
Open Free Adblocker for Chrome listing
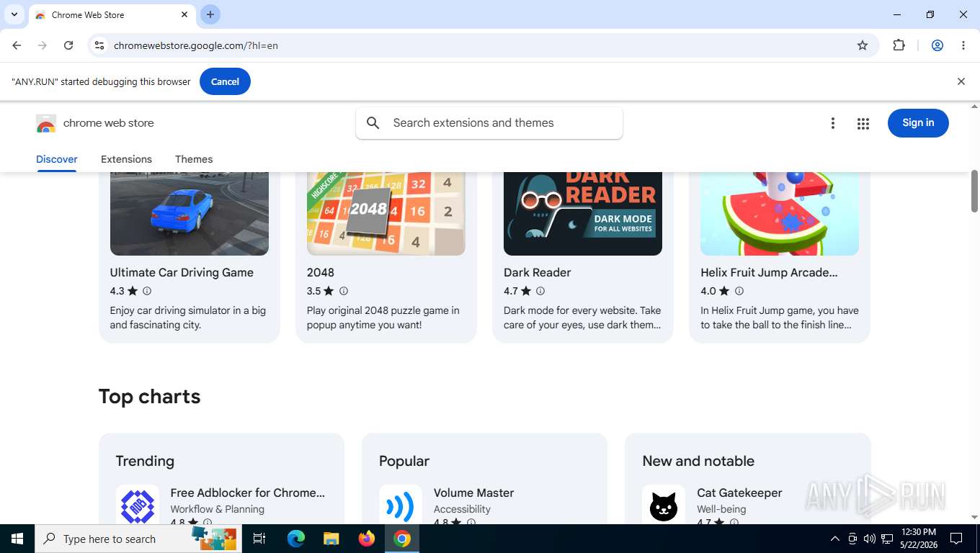point(248,493)
